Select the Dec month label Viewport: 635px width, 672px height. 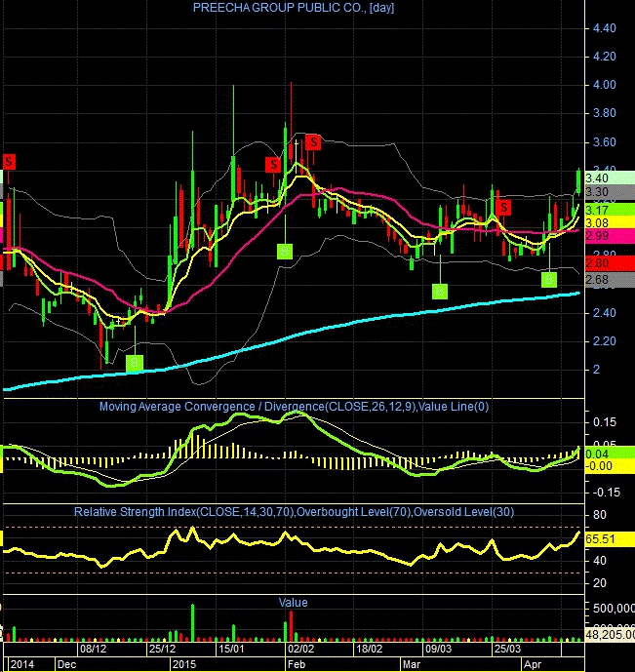pyautogui.click(x=67, y=664)
